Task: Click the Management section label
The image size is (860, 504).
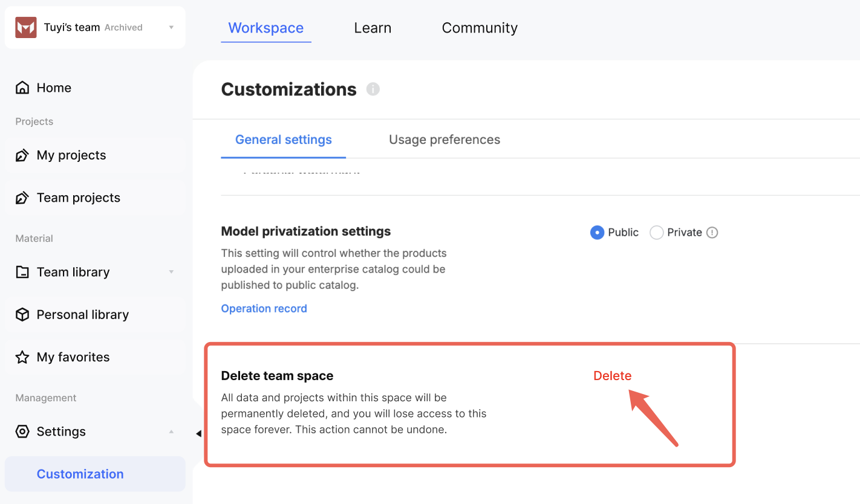Action: click(x=46, y=398)
